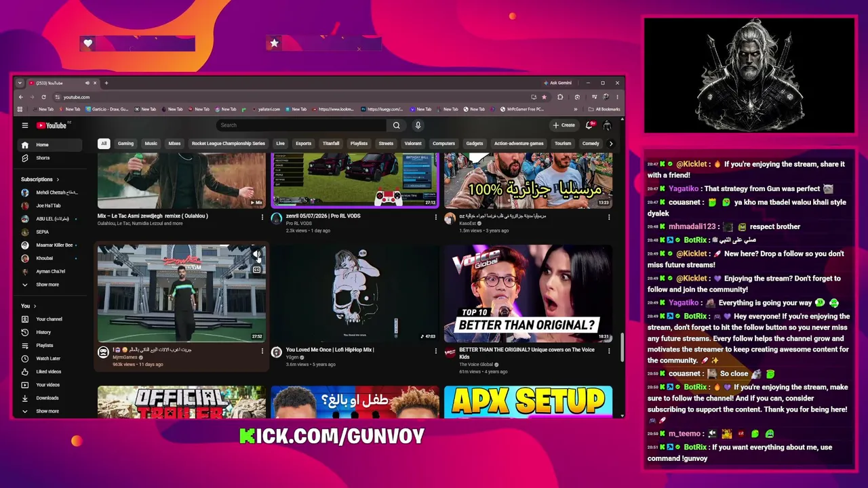Toggle captions on the MjrmGames video preview
The image size is (868, 488).
coord(256,270)
